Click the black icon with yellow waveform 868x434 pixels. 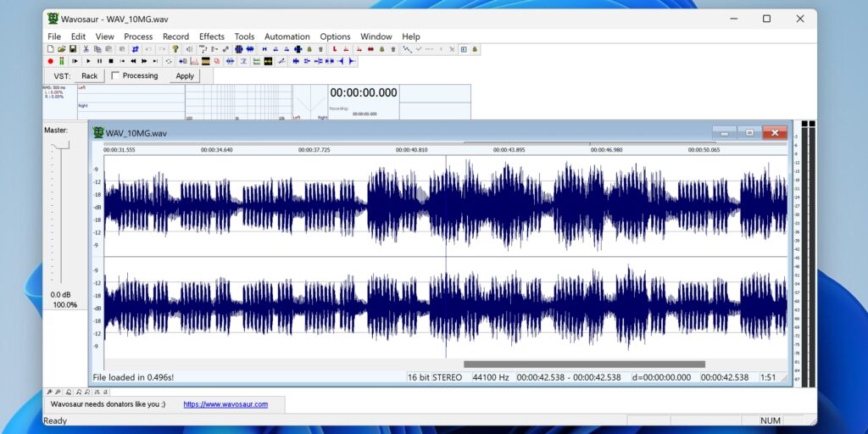268,61
